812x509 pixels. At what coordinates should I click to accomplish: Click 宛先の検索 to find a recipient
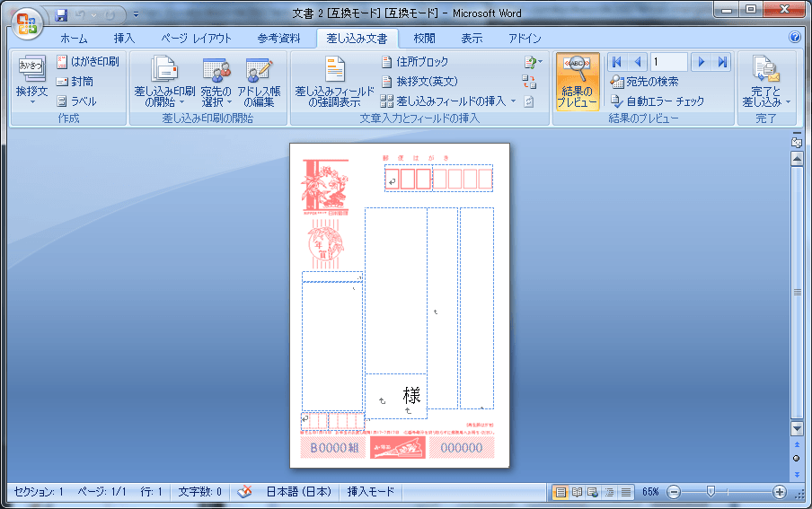(644, 82)
